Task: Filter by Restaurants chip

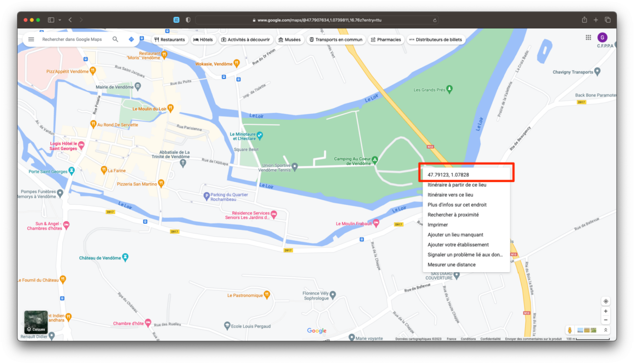Action: pyautogui.click(x=170, y=40)
